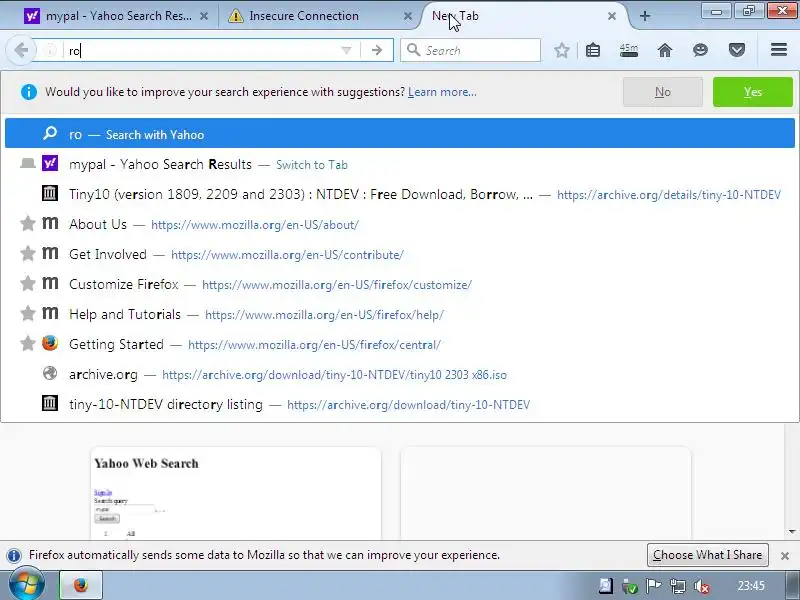Select the Get Involved bookmark suggestion
The width and height of the screenshot is (800, 600).
tap(400, 254)
